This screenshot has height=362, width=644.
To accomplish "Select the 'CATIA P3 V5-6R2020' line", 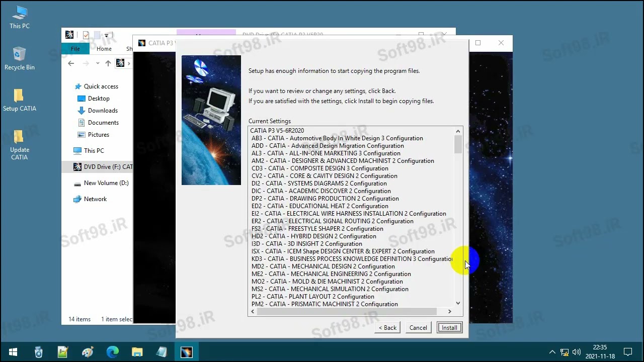I will (277, 131).
